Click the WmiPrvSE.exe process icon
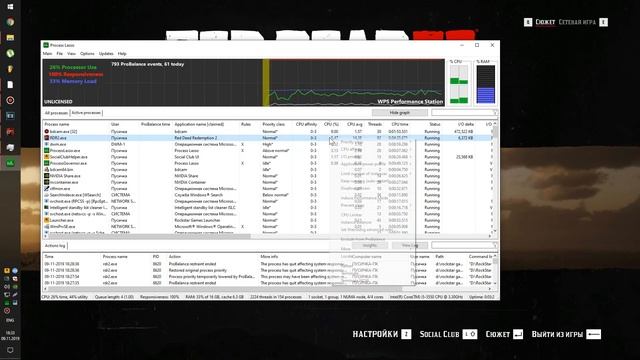 [47, 227]
